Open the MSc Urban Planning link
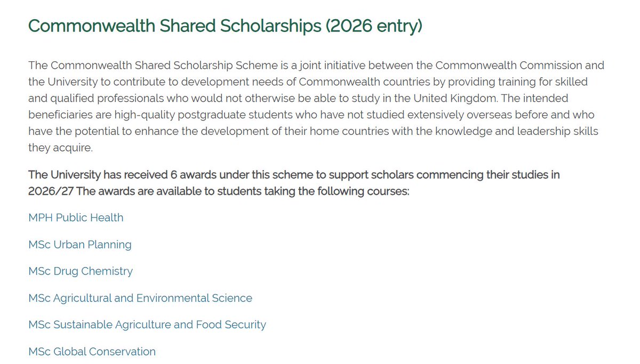This screenshot has width=640, height=364. 80,245
